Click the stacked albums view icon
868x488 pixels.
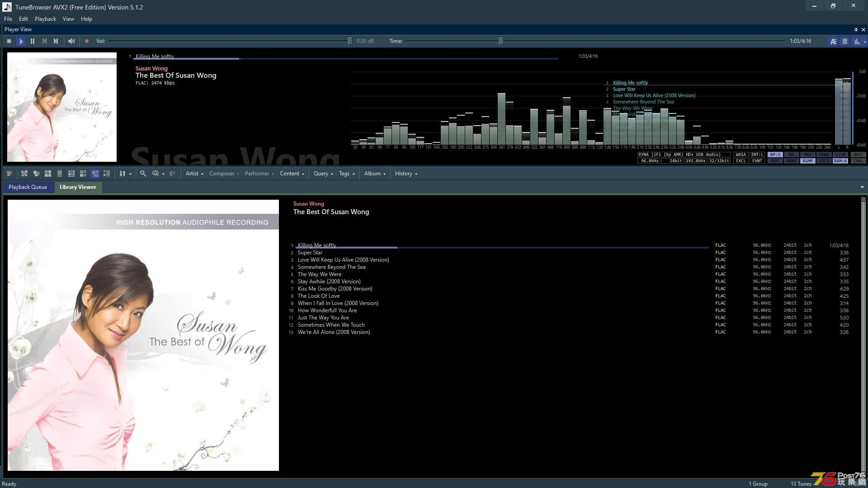pyautogui.click(x=36, y=174)
